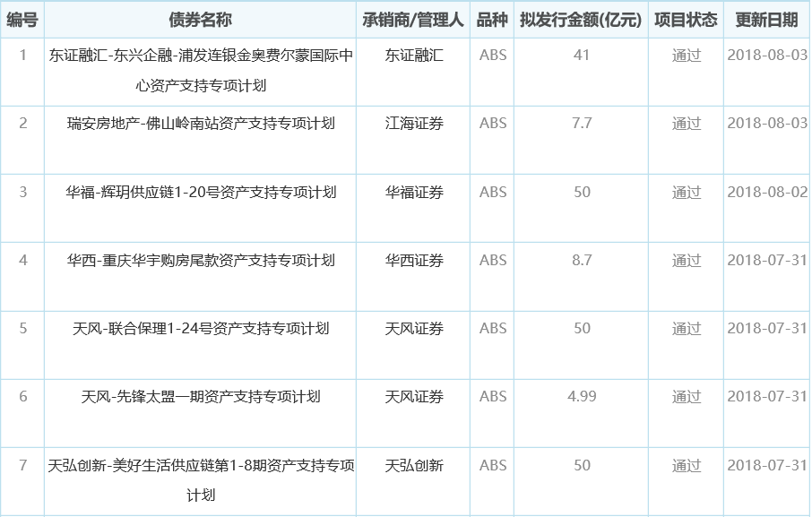Click row number 3
The height and width of the screenshot is (517, 812).
pos(22,192)
